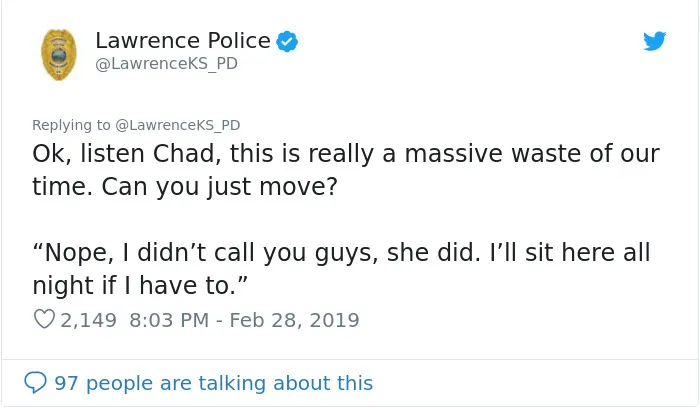Click the @LawrenceKS_PD handle under the name
Image resolution: width=700 pixels, height=408 pixels.
(x=167, y=64)
